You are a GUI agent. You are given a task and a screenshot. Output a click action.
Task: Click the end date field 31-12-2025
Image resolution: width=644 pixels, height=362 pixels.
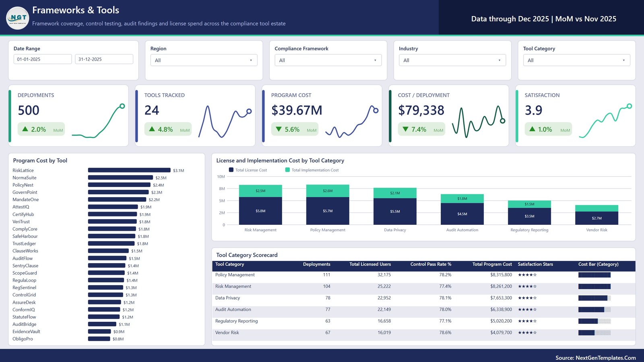(104, 59)
